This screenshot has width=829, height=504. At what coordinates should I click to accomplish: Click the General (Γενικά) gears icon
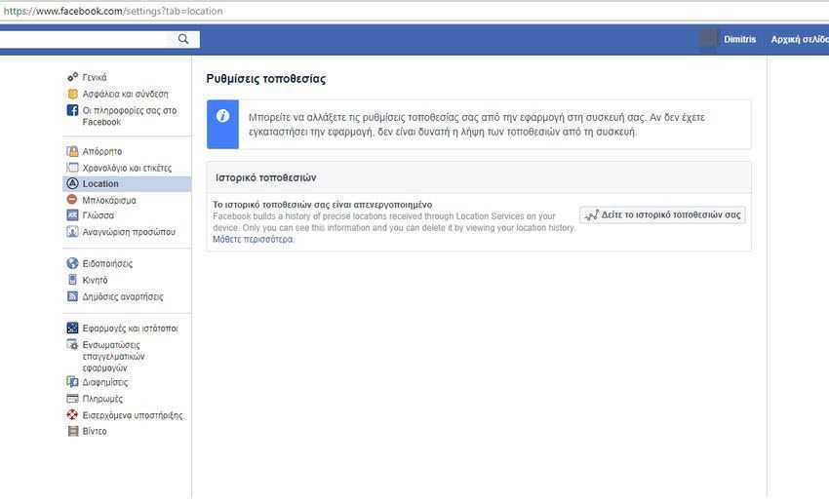(x=72, y=77)
